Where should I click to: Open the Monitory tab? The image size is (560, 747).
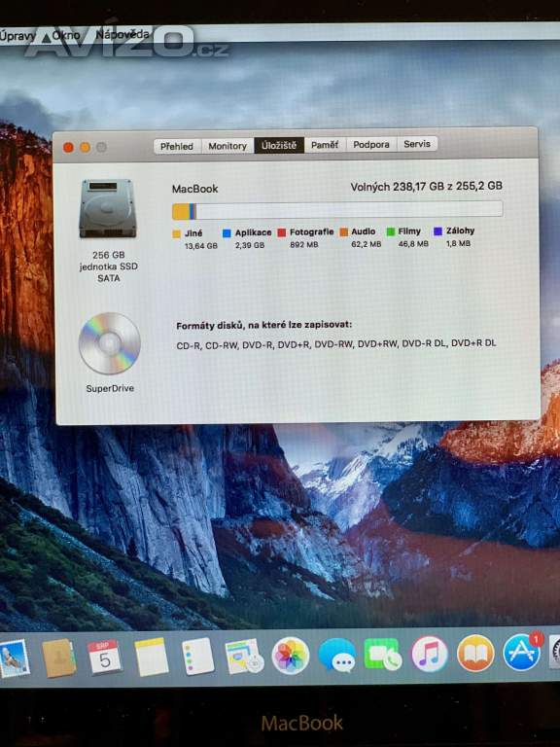227,146
